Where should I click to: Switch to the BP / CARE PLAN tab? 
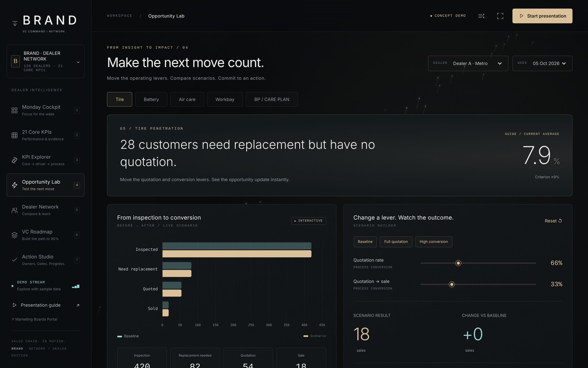272,99
